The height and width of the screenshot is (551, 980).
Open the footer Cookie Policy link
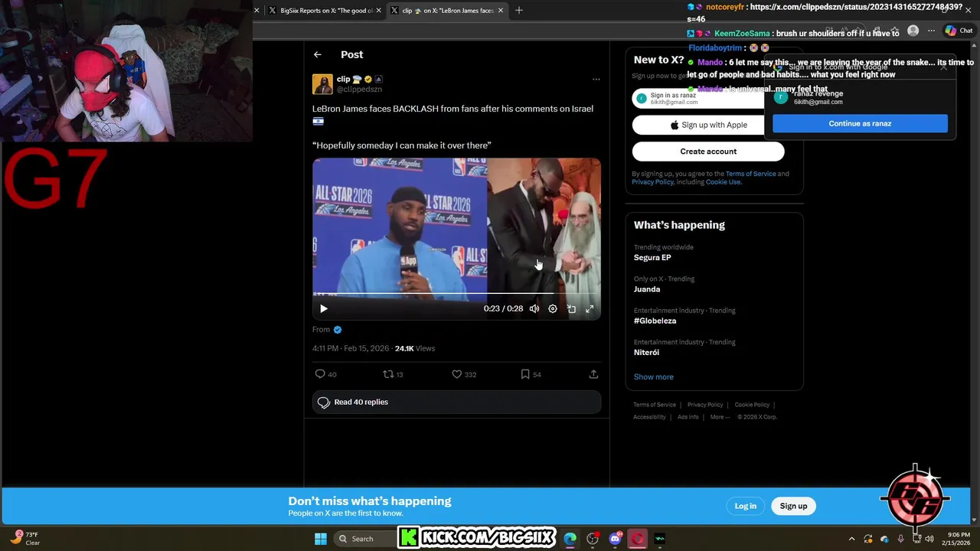[x=752, y=405]
